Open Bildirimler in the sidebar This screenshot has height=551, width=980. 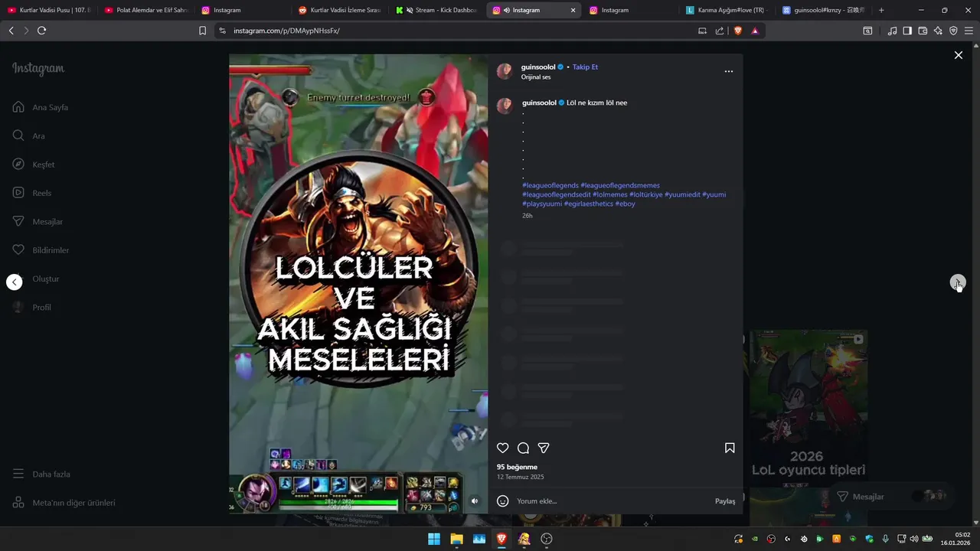click(41, 250)
